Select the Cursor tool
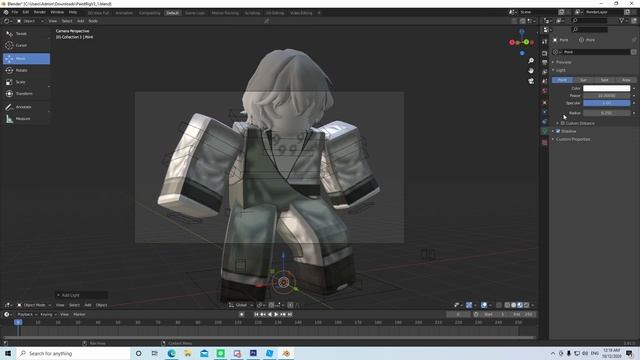The image size is (640, 360). point(26,45)
